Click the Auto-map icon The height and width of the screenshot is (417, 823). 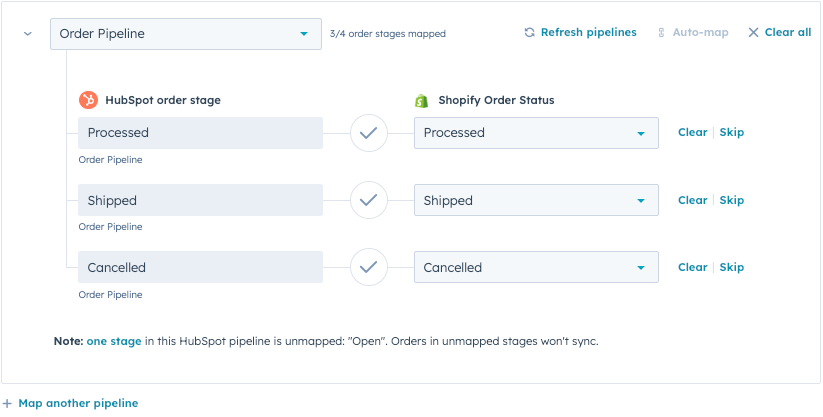[x=661, y=33]
